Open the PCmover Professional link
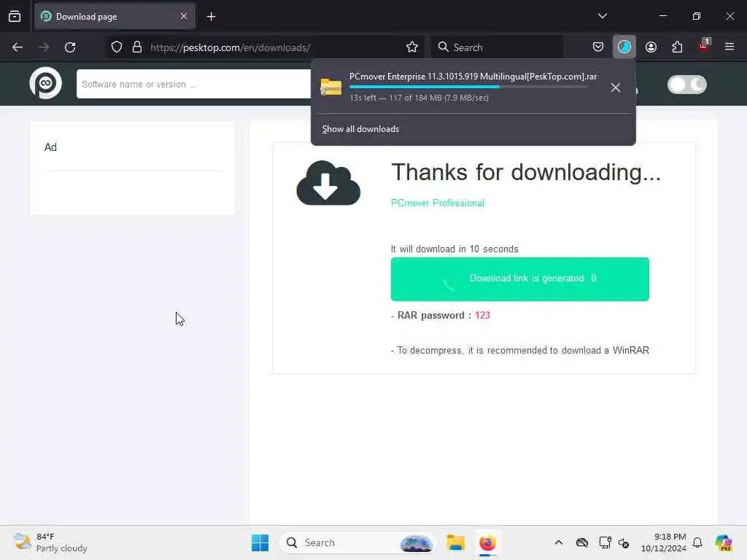 [438, 203]
